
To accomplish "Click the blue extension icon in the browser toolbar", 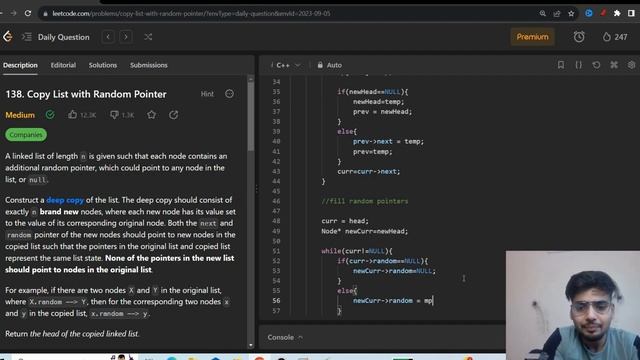I will pyautogui.click(x=589, y=13).
